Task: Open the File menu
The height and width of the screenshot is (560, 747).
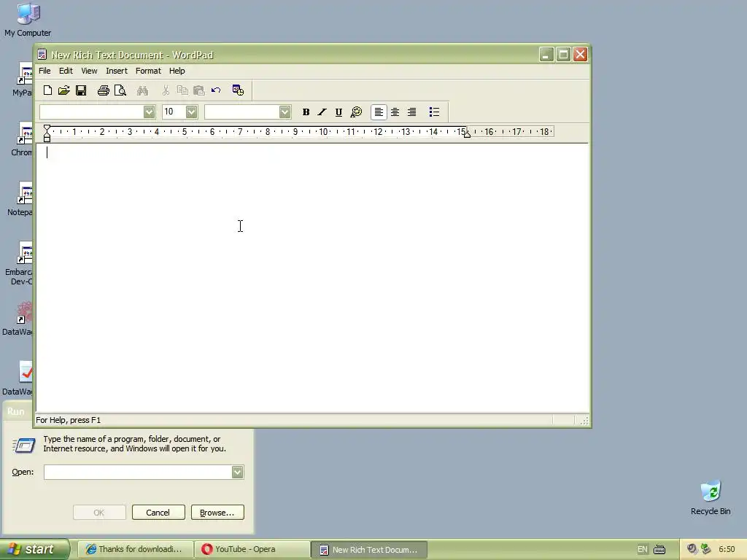Action: 44,71
